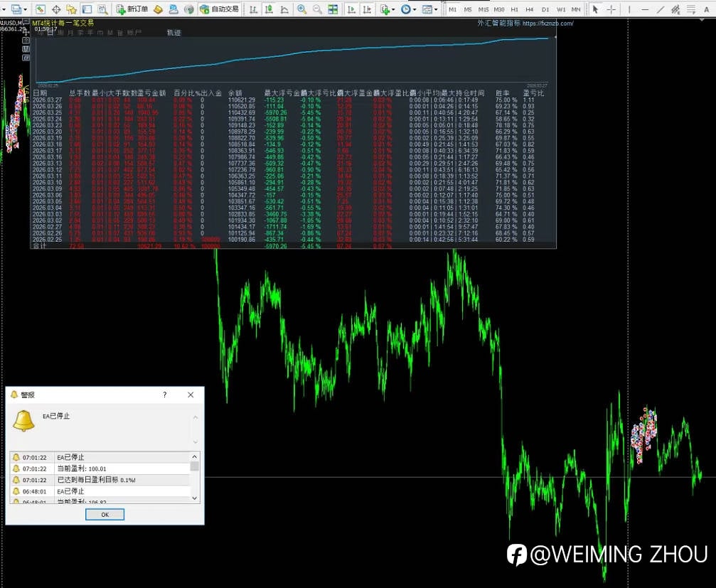Screen dimensions: 716x588
Task: Click the 合计 totals row label
Action: tap(40, 246)
